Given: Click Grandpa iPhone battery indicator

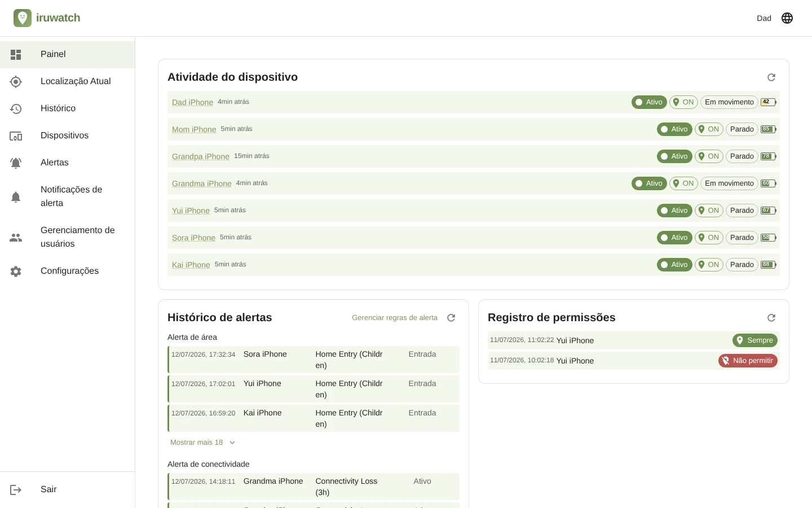Looking at the screenshot, I should point(769,156).
